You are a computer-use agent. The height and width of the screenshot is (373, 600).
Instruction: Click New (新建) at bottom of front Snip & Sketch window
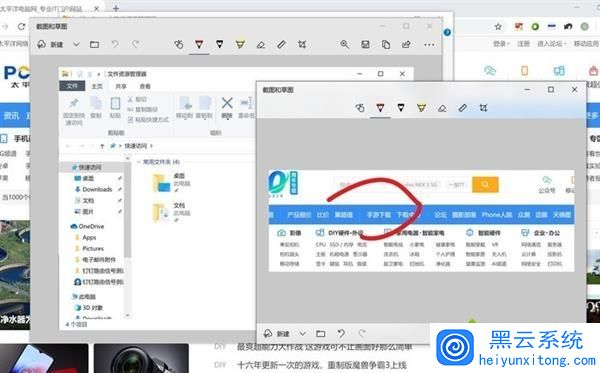coord(277,334)
